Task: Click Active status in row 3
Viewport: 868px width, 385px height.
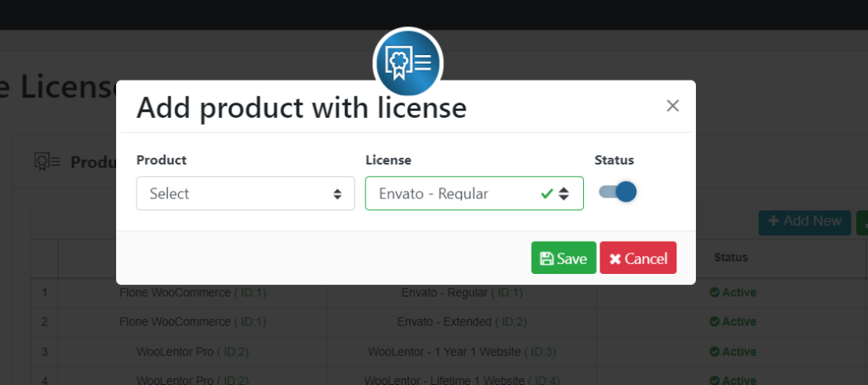Action: pos(733,352)
